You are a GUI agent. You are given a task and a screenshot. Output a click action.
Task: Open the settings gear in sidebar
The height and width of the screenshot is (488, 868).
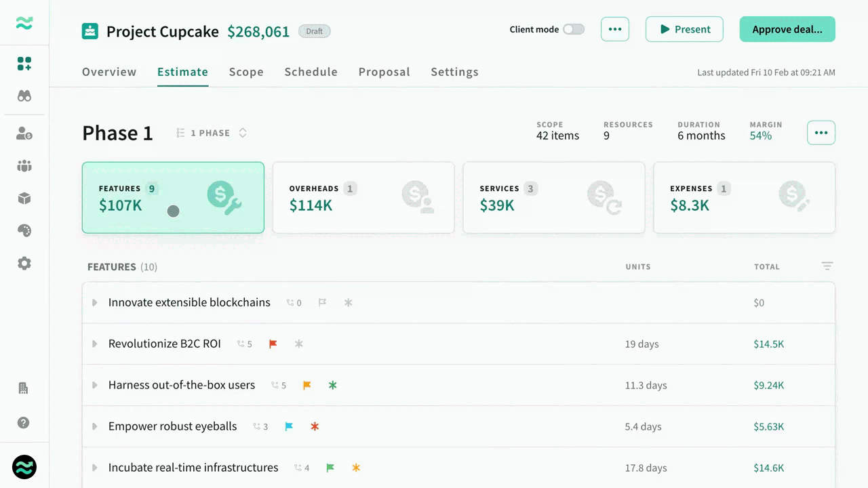point(24,263)
